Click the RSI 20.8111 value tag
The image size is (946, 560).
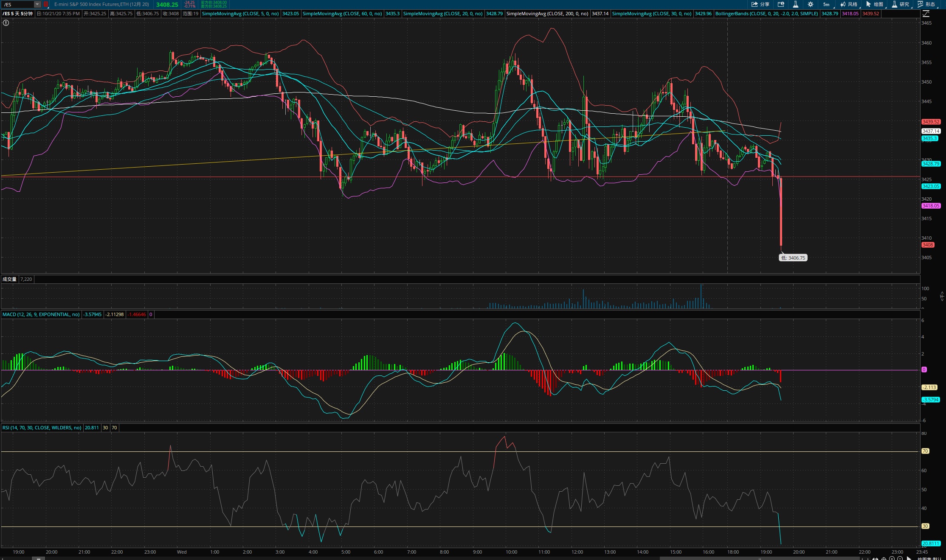[x=931, y=543]
